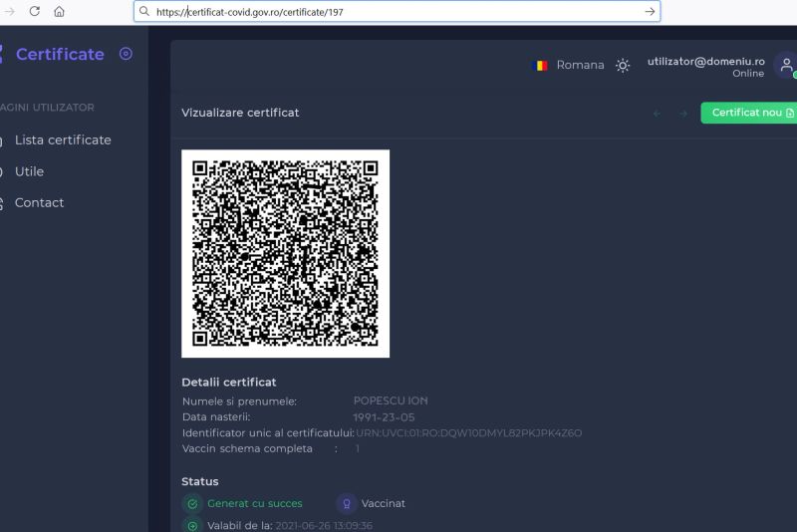Image resolution: width=797 pixels, height=532 pixels.
Task: Click the Vaccinat badge icon
Action: (x=347, y=503)
